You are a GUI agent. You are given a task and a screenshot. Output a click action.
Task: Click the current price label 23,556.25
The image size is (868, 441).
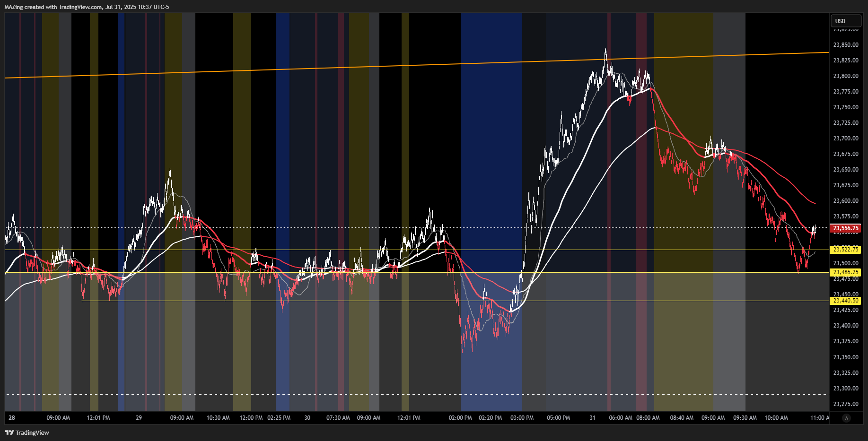coord(846,228)
